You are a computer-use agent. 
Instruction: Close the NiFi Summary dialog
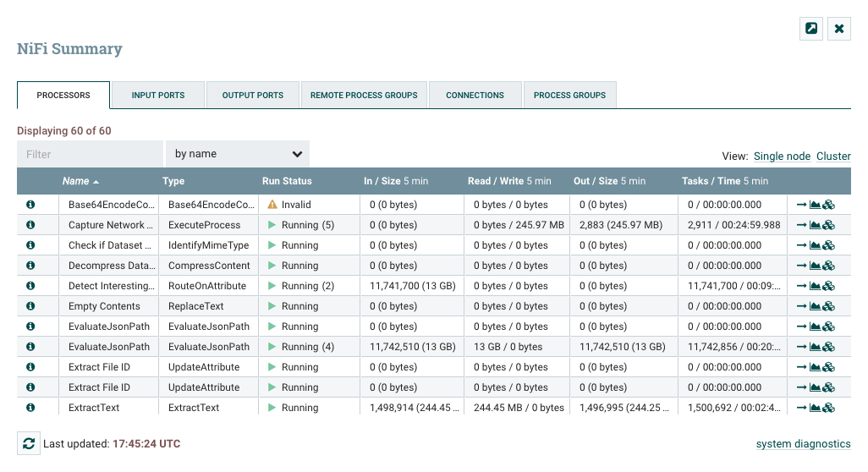(839, 29)
